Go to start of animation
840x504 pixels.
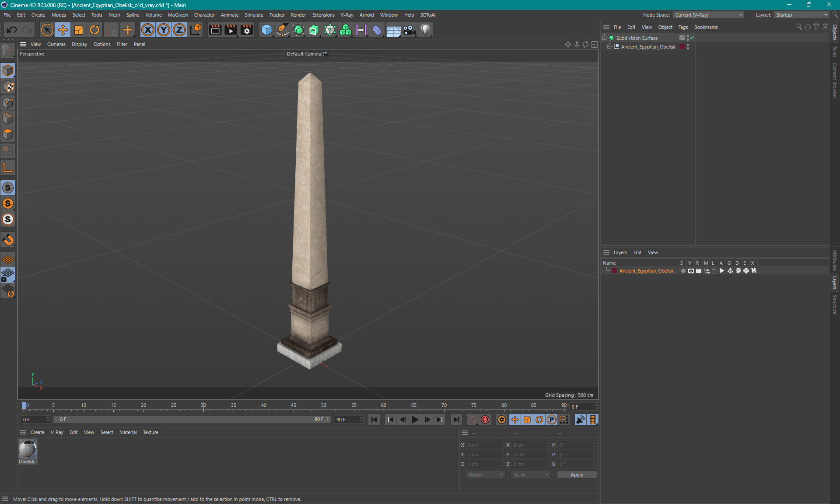click(374, 420)
